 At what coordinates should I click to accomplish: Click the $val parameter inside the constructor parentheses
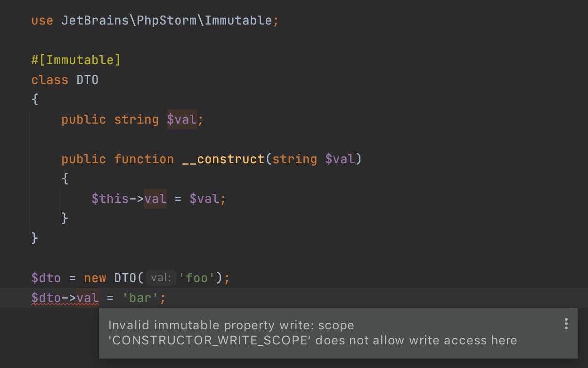pos(340,159)
